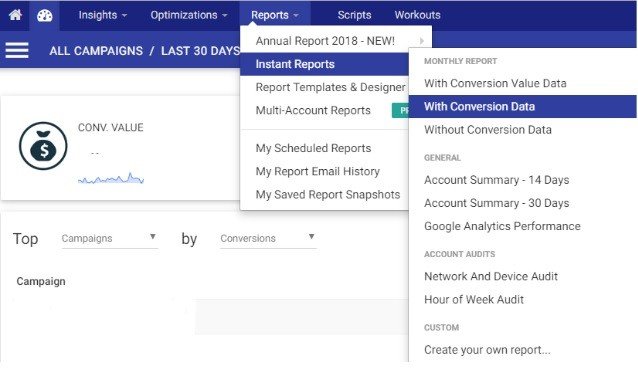The width and height of the screenshot is (638, 383).
Task: Choose With Conversion Data report
Action: click(x=522, y=107)
